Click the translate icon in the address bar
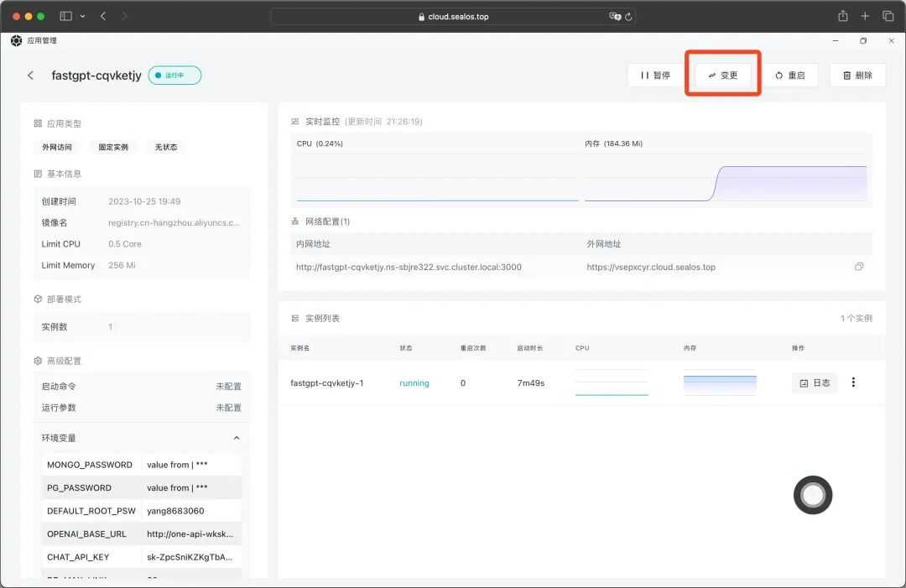906x588 pixels. point(615,16)
